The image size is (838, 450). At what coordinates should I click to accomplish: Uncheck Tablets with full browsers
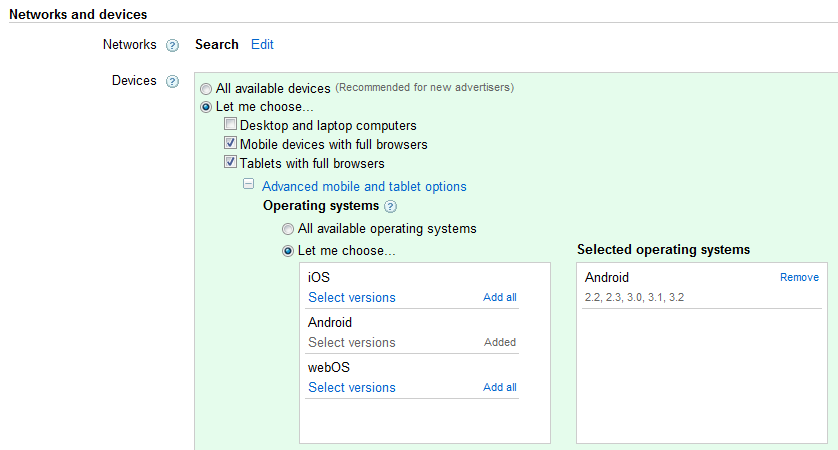point(230,162)
